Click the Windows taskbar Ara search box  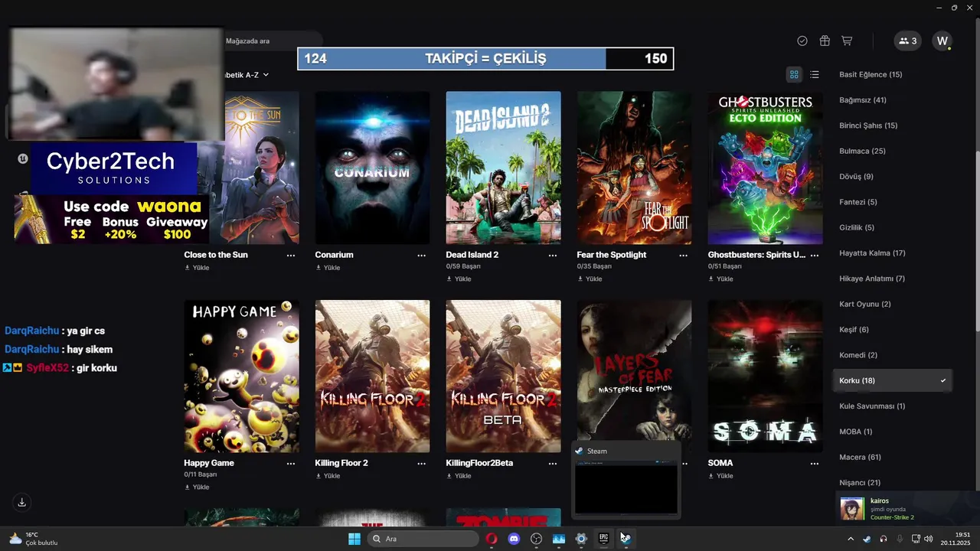coord(423,539)
